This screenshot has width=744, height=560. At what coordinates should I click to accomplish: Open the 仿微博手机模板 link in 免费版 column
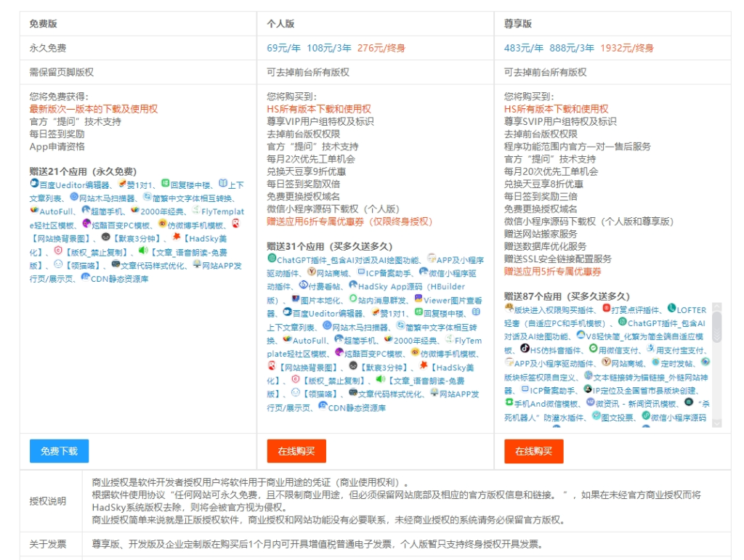point(195,225)
